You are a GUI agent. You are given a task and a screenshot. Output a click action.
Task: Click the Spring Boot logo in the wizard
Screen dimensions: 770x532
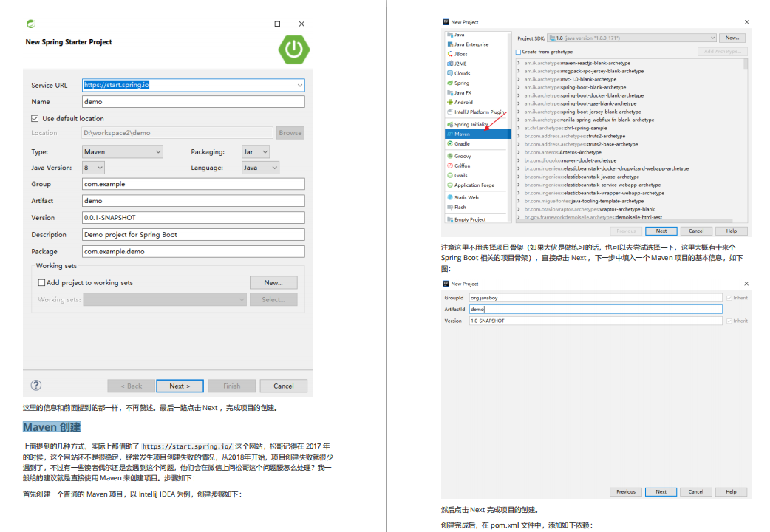293,50
